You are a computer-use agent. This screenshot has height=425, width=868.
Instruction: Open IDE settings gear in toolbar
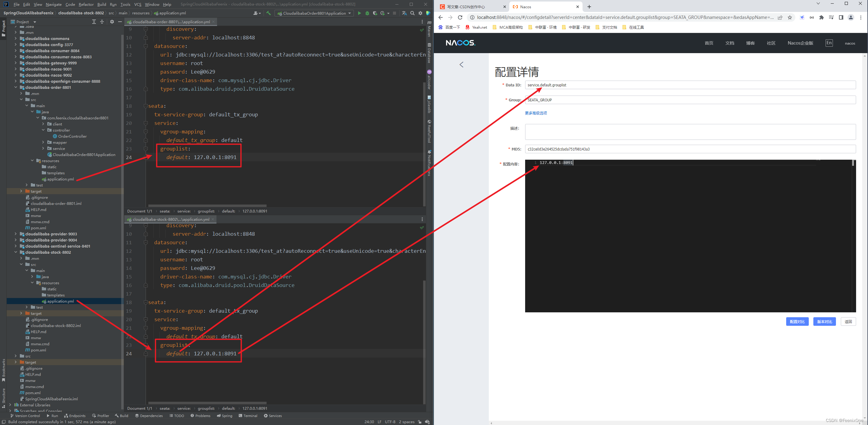point(420,13)
